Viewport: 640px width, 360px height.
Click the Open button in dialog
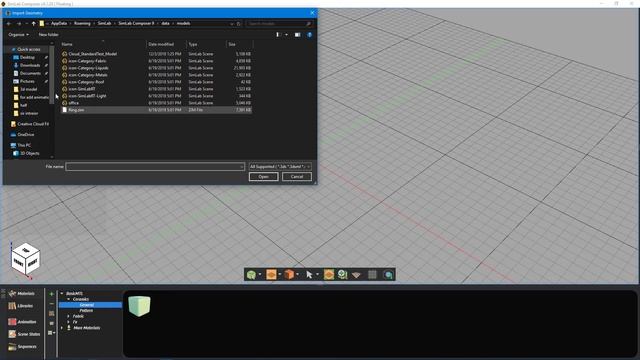click(x=263, y=177)
